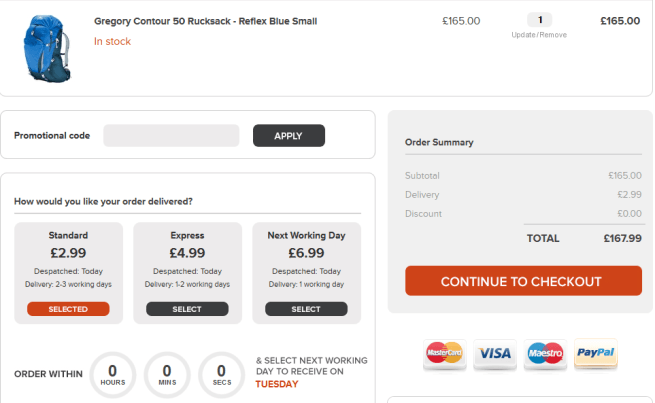The height and width of the screenshot is (403, 655).
Task: Click the Gregory Contour 50 Rucksack title
Action: tap(206, 21)
